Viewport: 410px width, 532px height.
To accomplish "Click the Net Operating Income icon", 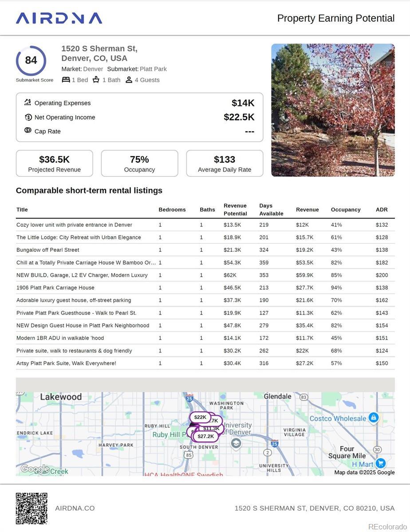I will point(28,117).
